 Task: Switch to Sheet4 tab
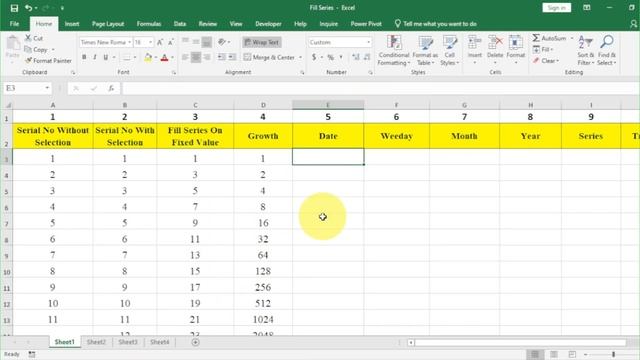tap(160, 342)
